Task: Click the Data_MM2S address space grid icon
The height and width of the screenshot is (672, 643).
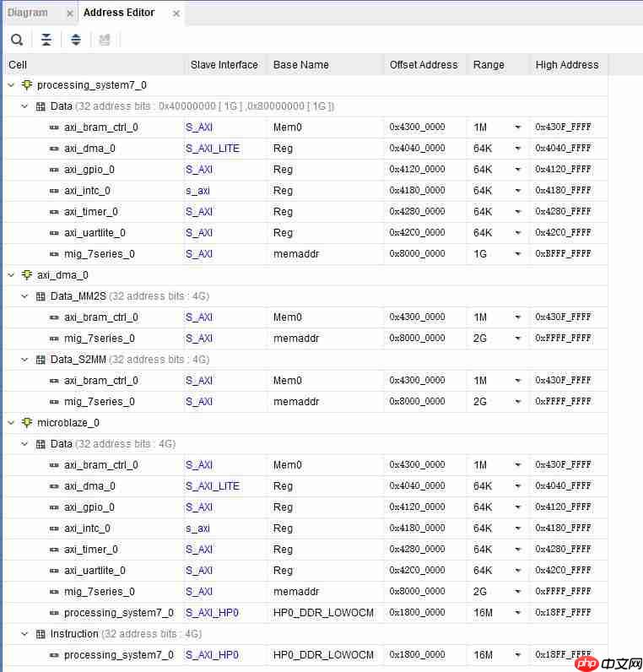Action: tap(41, 296)
